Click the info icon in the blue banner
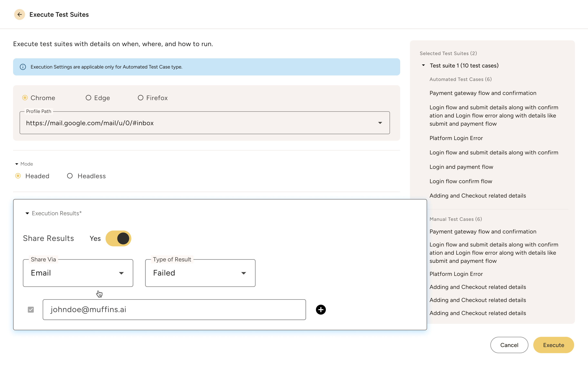 coord(23,67)
